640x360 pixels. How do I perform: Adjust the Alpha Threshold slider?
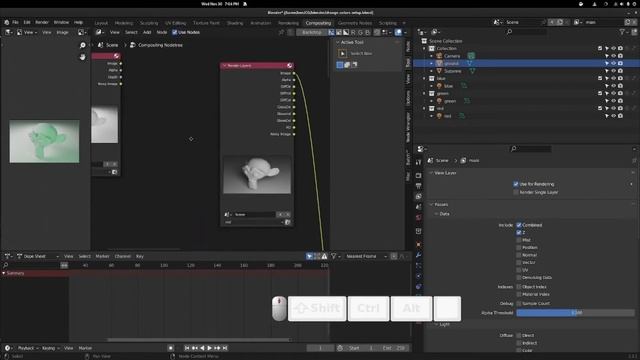[576, 313]
